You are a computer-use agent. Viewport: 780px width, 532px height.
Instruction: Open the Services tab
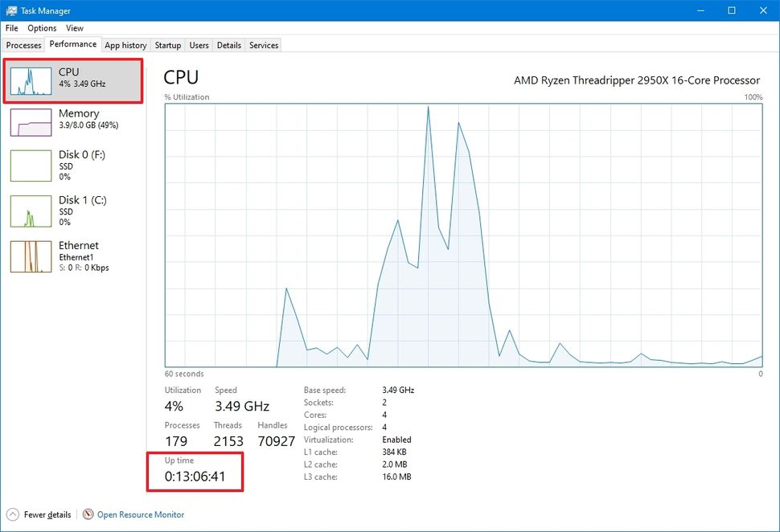tap(263, 45)
